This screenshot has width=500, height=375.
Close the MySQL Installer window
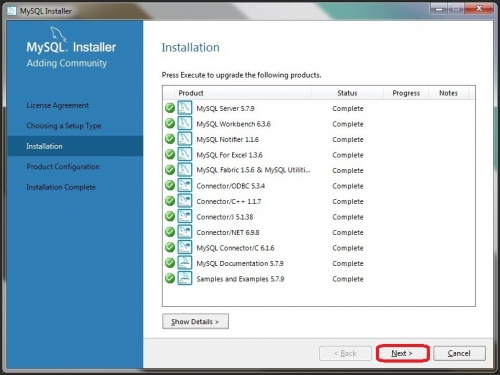coord(479,9)
